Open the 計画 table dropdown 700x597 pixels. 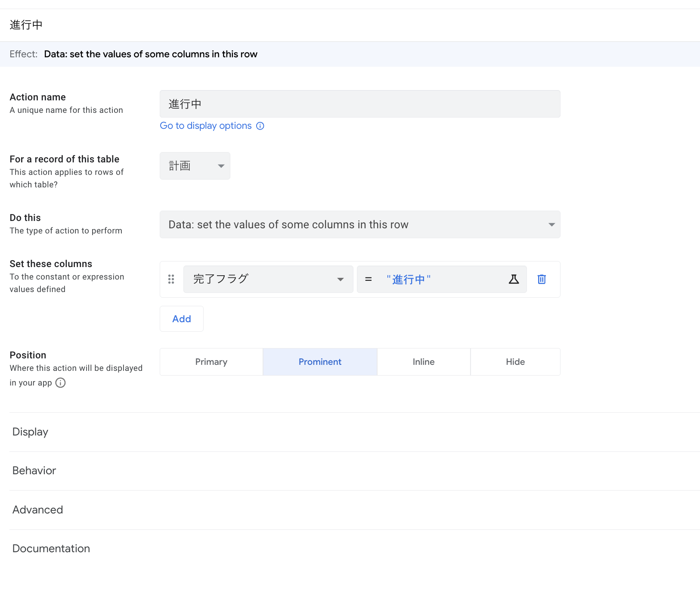tap(195, 166)
